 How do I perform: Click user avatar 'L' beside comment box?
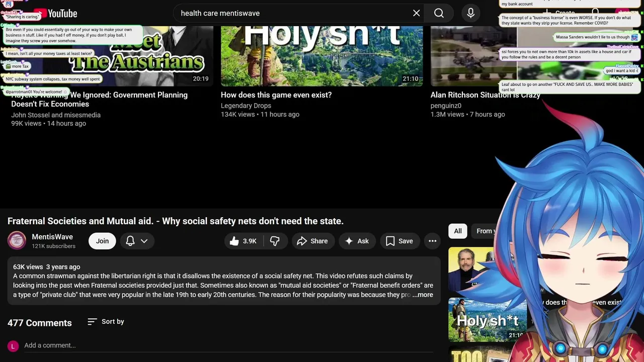(13, 346)
